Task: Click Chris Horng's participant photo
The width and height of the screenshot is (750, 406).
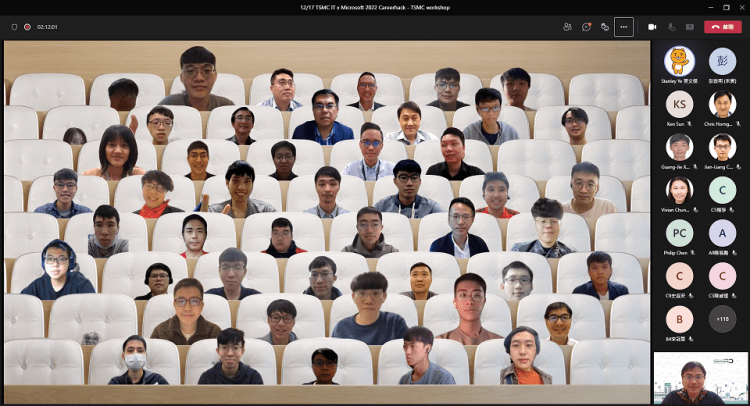Action: [x=722, y=104]
